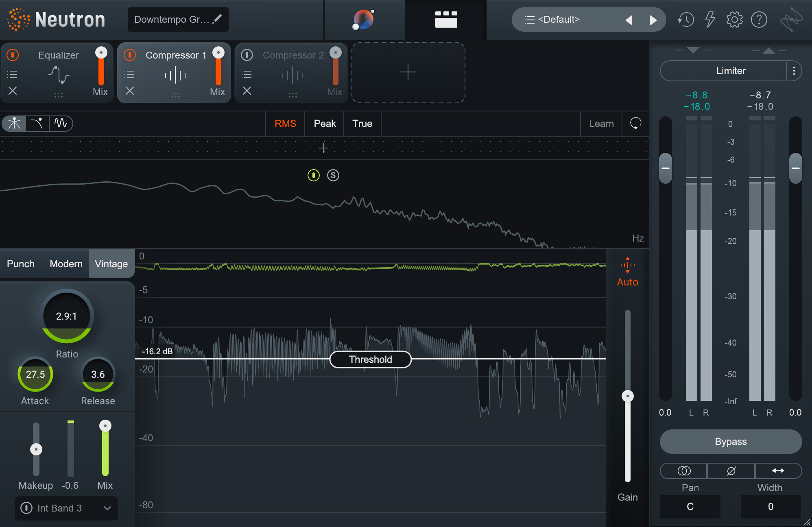Click the Pan value field showing C
812x527 pixels.
[x=690, y=507]
